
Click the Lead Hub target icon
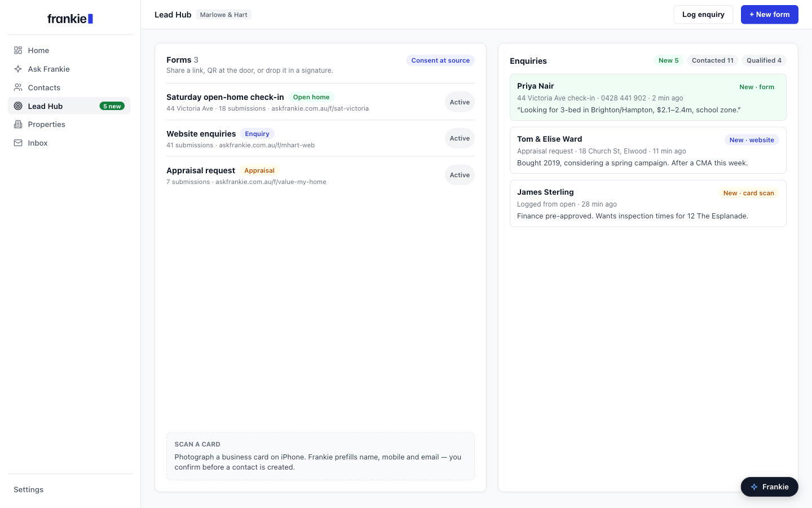click(18, 106)
